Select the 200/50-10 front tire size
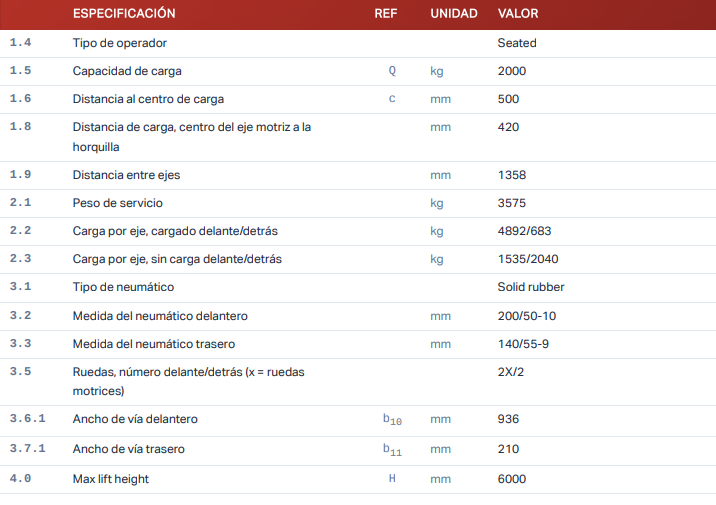The width and height of the screenshot is (716, 505). coord(526,316)
